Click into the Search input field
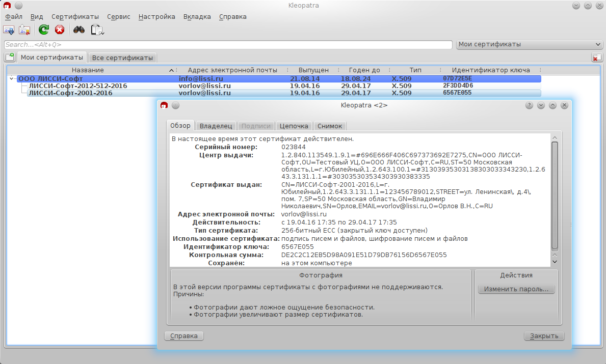606x364 pixels. pos(228,45)
